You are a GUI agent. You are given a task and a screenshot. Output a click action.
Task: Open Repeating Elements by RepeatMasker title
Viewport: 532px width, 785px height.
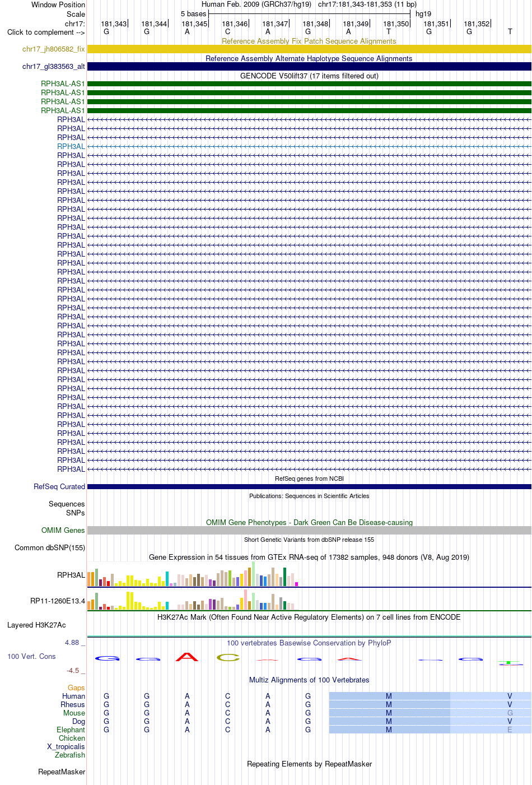[309, 764]
